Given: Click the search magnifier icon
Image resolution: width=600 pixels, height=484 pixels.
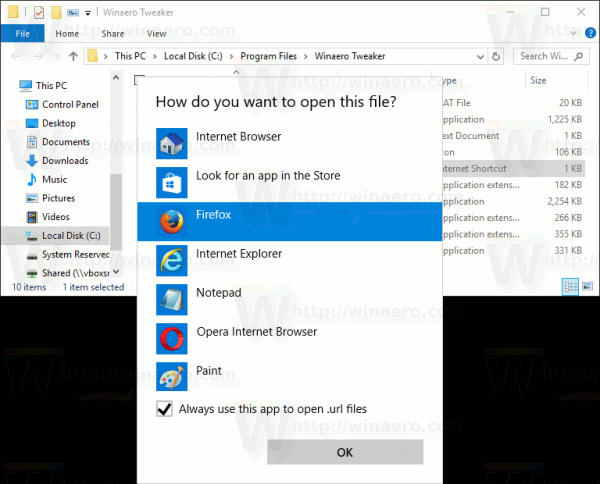Looking at the screenshot, I should click(x=579, y=56).
